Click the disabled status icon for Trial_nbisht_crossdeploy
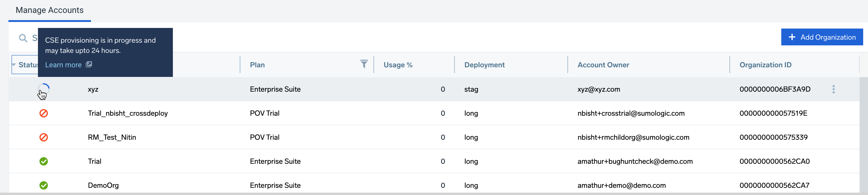 (43, 113)
